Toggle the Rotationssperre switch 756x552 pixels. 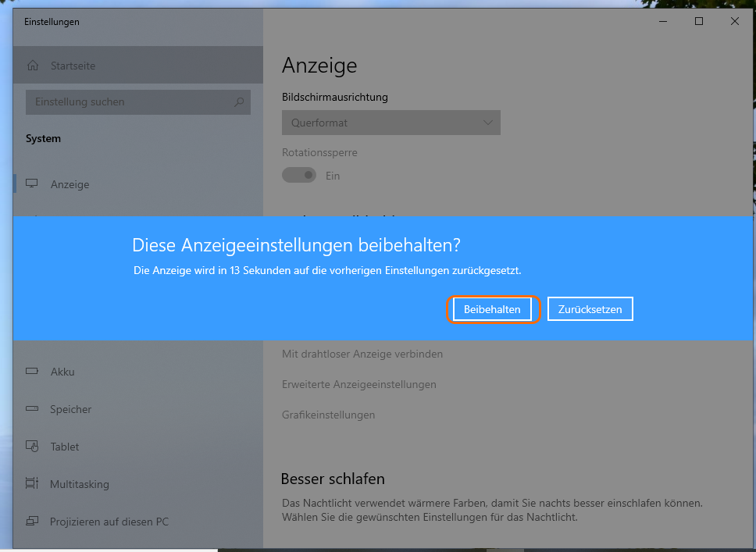299,176
